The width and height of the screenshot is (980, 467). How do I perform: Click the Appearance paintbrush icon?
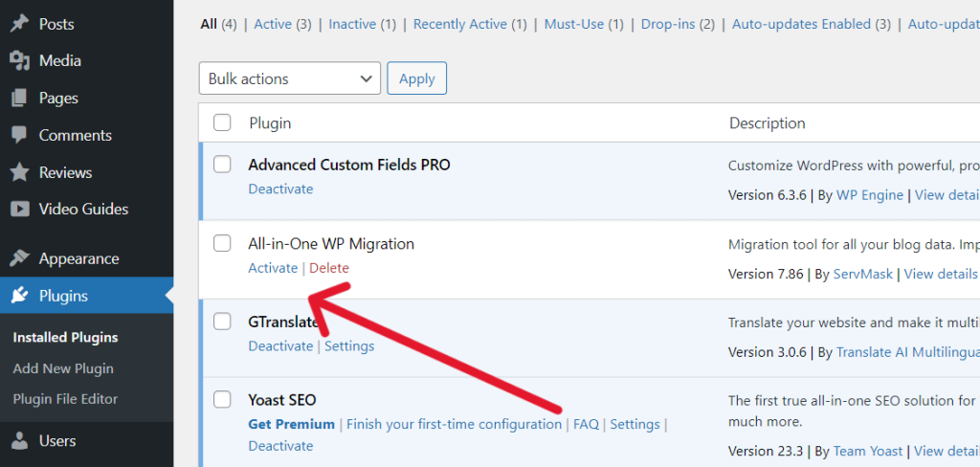click(20, 258)
